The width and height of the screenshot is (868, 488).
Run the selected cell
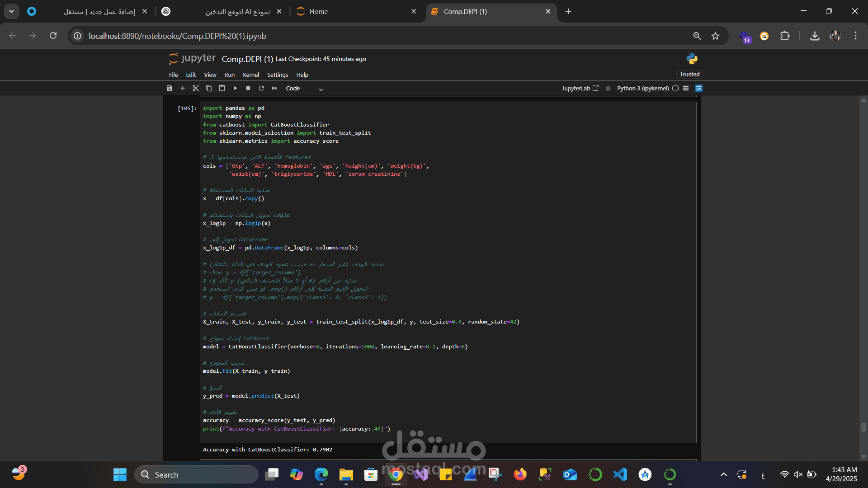click(235, 88)
